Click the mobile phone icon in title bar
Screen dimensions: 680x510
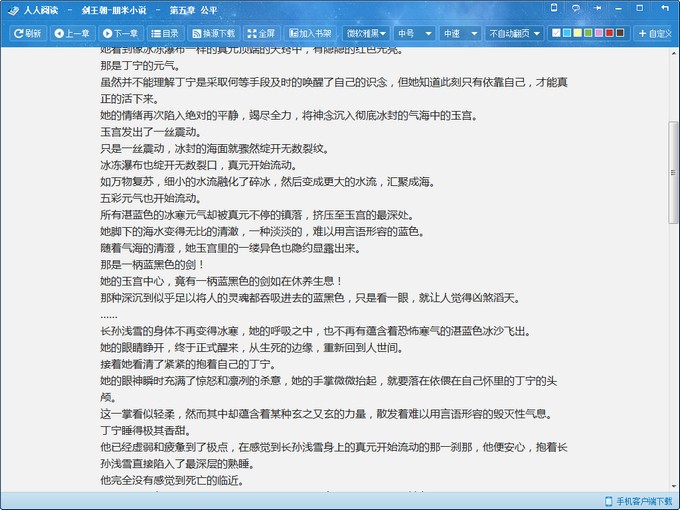(x=554, y=8)
